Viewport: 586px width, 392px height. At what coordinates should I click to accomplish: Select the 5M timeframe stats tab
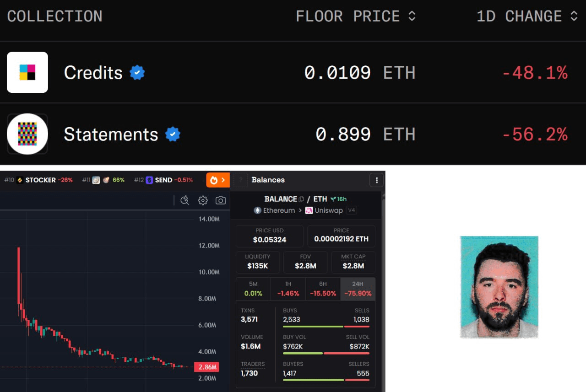[253, 289]
